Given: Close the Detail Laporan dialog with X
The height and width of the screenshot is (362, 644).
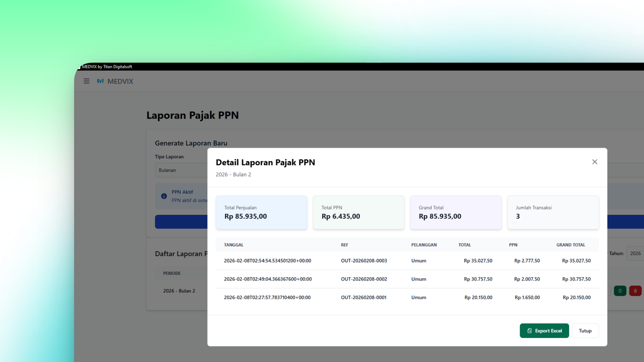Looking at the screenshot, I should pos(594,162).
